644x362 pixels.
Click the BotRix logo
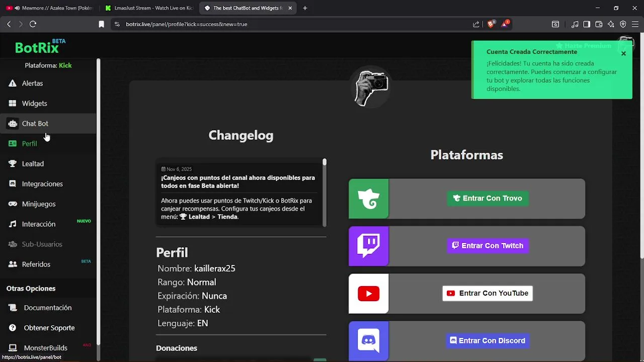[40, 47]
